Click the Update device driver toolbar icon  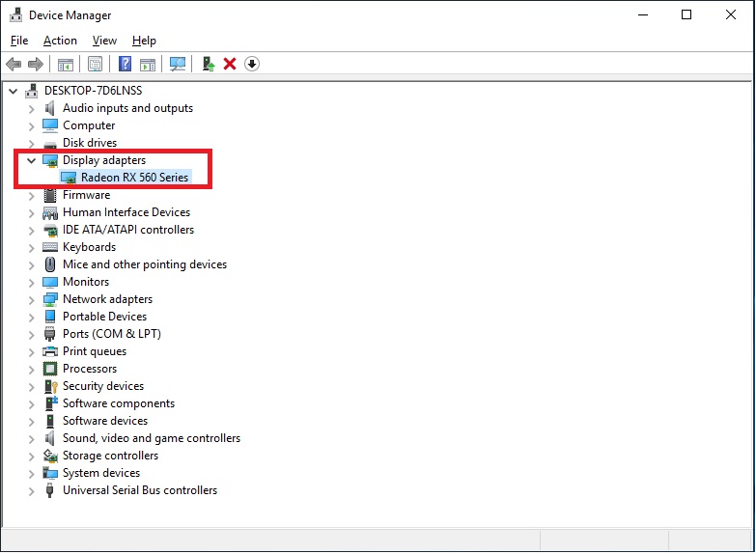click(x=208, y=64)
